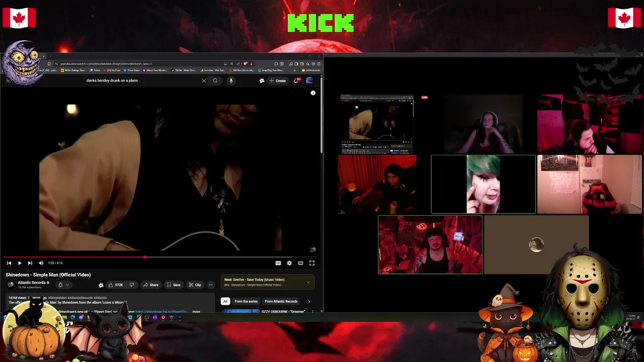Open the Prime Video bookmark
The height and width of the screenshot is (362, 644).
(x=131, y=70)
